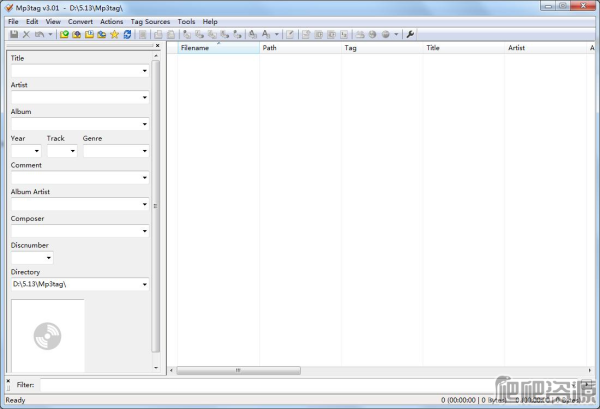The image size is (600, 409).
Task: Click the Save tag toolbar icon
Action: click(x=13, y=35)
